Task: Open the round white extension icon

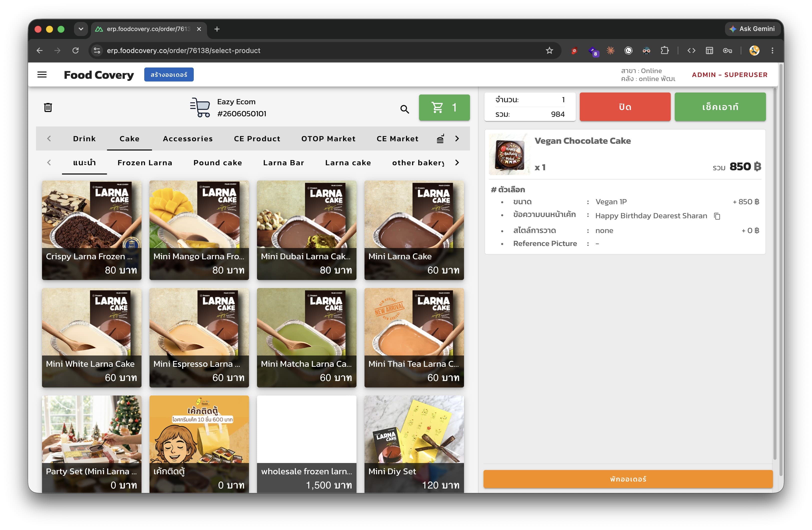Action: (x=628, y=50)
